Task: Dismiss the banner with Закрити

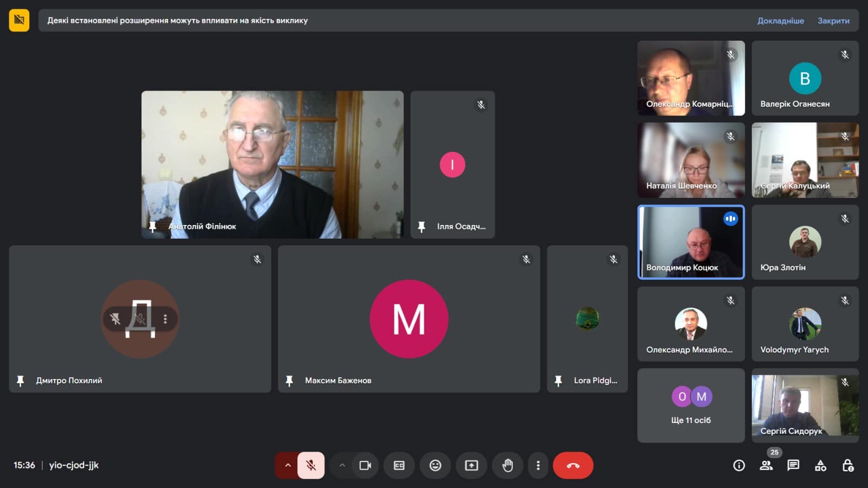Action: click(833, 21)
